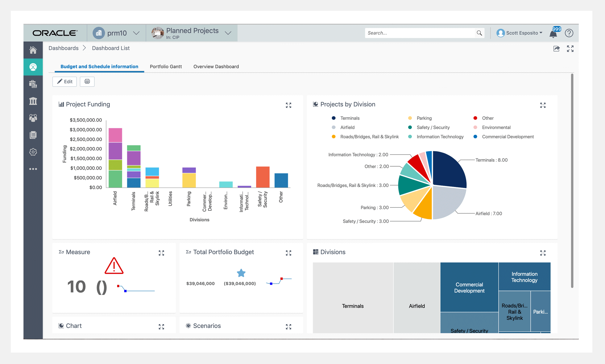Click the notifications bell icon
The width and height of the screenshot is (605, 364).
click(x=553, y=34)
